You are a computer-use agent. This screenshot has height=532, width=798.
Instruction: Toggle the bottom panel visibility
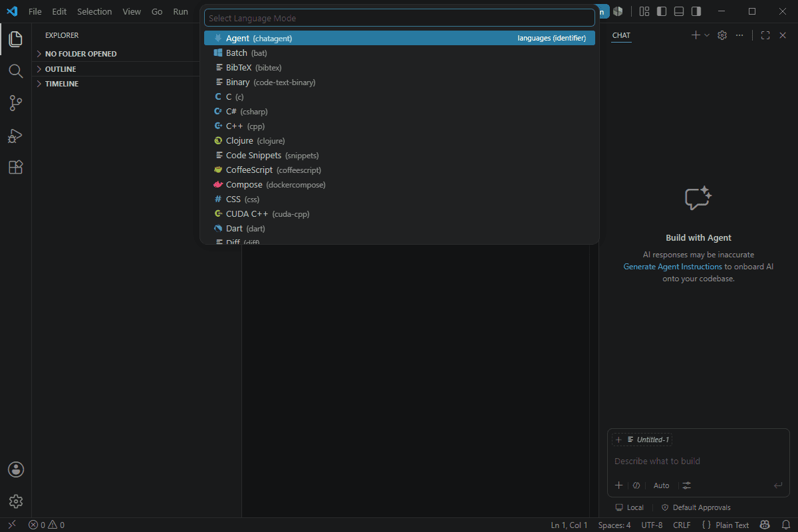click(x=679, y=11)
